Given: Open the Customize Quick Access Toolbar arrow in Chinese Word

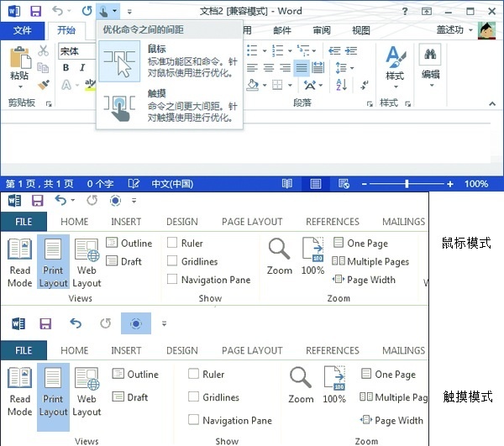Looking at the screenshot, I should pyautogui.click(x=129, y=12).
